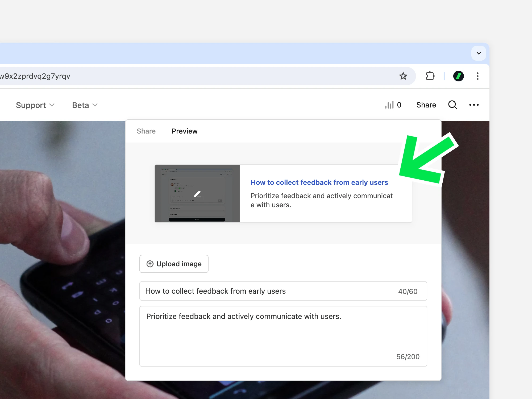Expand the tab search chevron button
Screen dimensions: 532x399
click(479, 53)
